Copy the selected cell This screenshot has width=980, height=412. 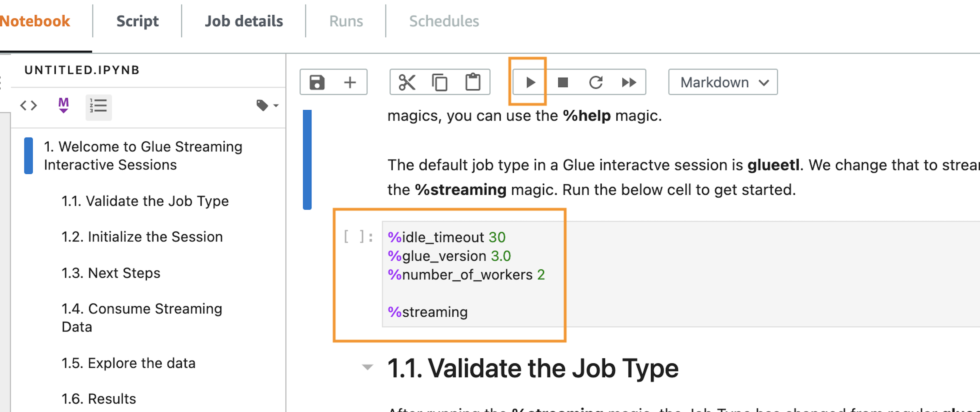click(439, 82)
